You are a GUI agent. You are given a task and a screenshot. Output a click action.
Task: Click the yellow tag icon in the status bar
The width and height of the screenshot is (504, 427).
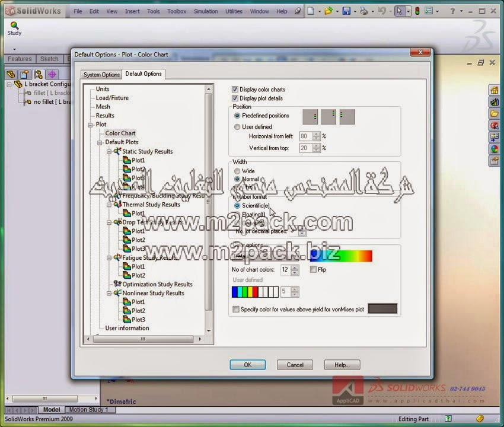click(x=480, y=418)
